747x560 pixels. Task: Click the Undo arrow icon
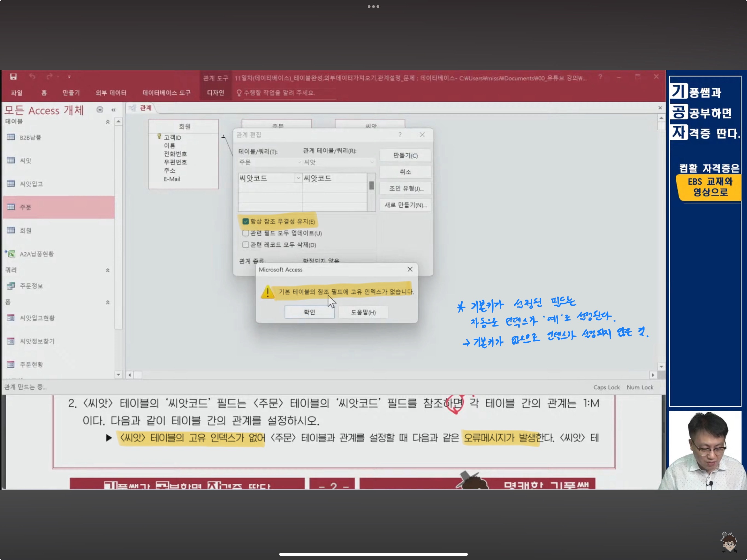pos(32,77)
